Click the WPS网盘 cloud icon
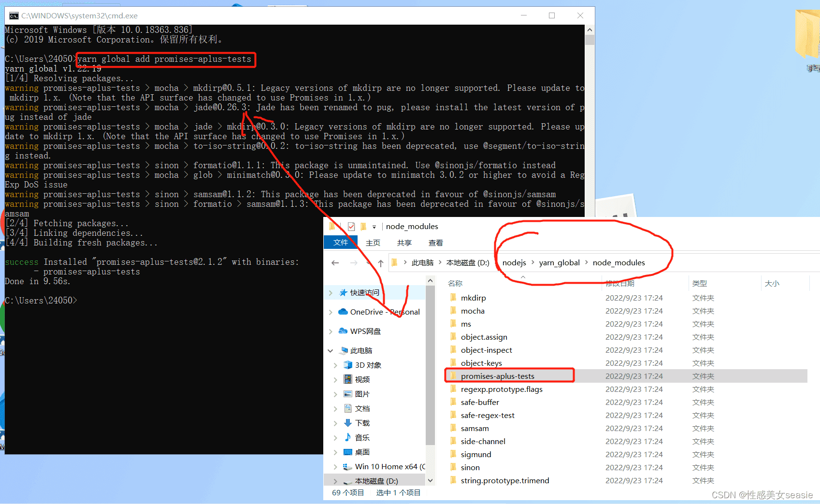 coord(343,331)
